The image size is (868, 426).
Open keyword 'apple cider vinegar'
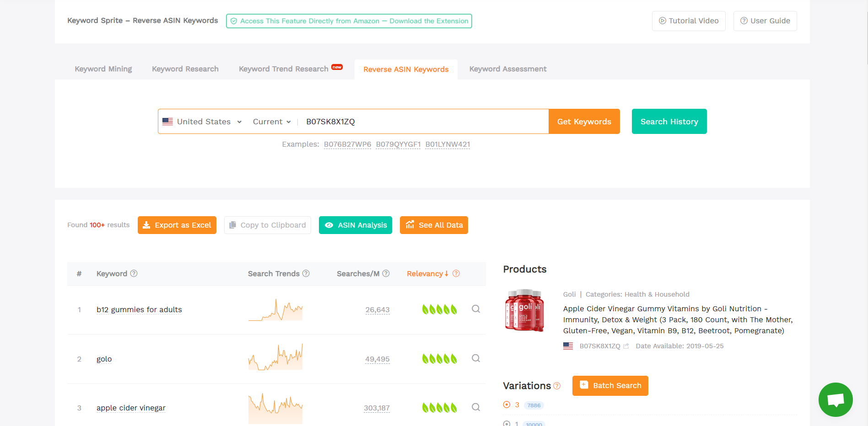[x=131, y=408]
